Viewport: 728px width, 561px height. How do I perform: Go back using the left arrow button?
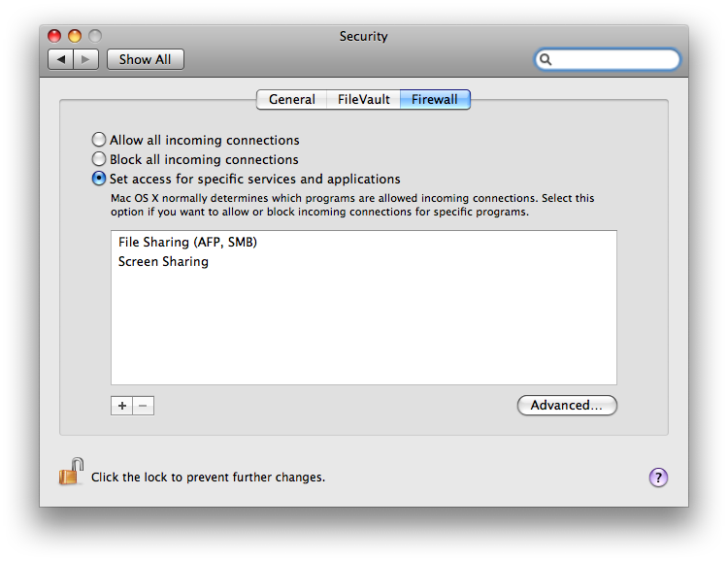click(61, 59)
